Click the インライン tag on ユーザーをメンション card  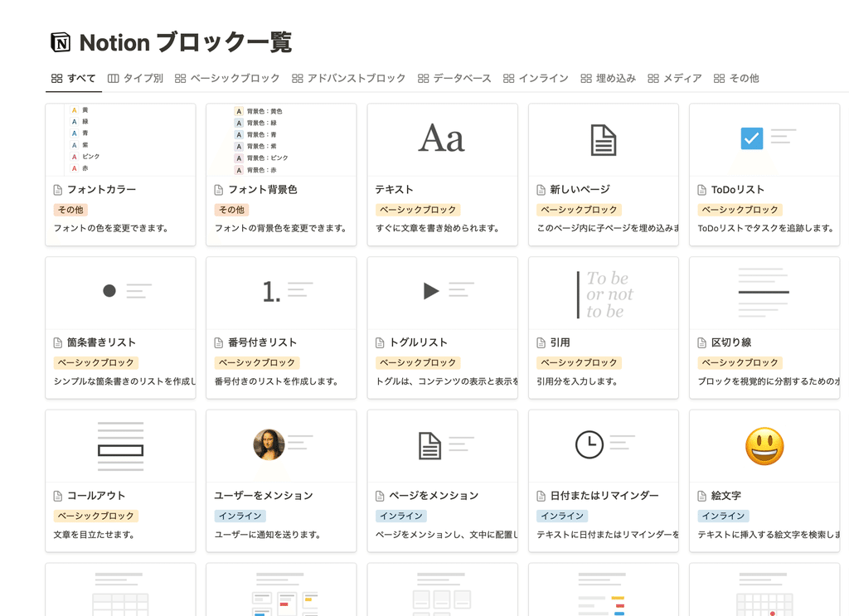240,516
